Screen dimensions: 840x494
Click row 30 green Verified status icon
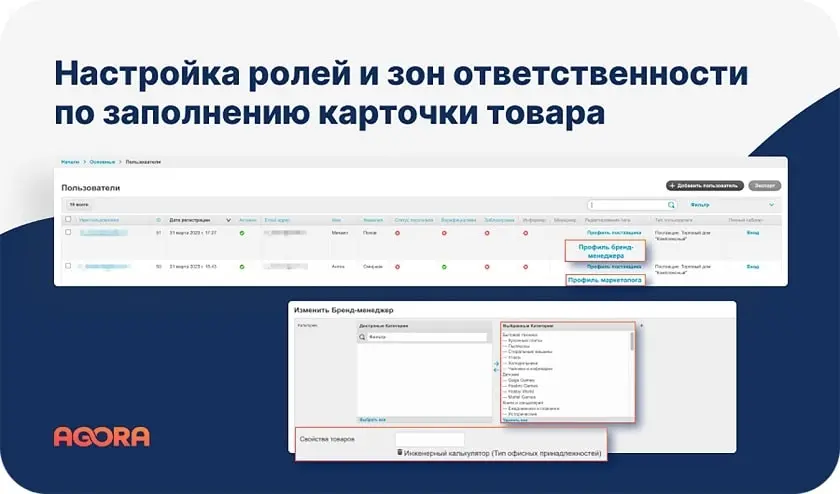coord(444,267)
